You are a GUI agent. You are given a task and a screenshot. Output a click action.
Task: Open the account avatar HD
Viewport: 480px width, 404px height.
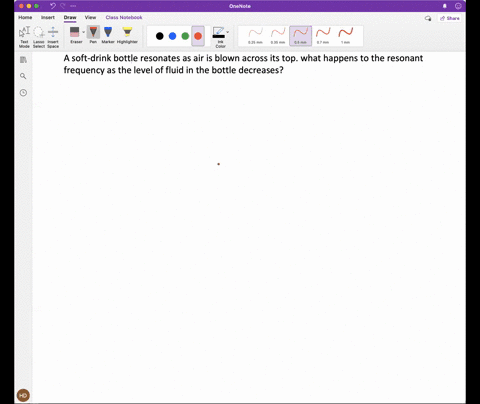pyautogui.click(x=23, y=395)
